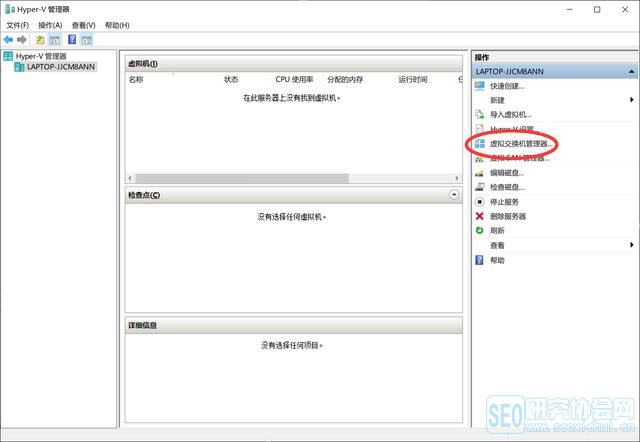This screenshot has height=442, width=640.
Task: Open the 帮助(H) menu
Action: pos(117,25)
